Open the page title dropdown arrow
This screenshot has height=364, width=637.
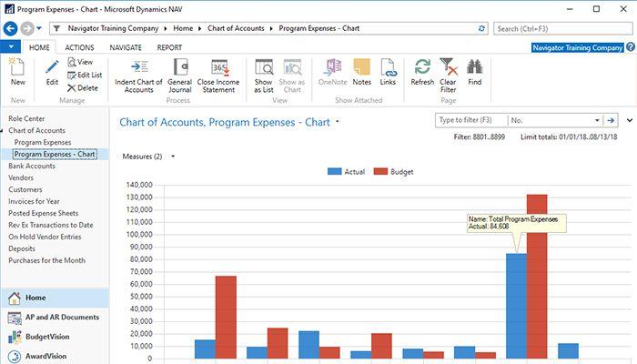338,121
